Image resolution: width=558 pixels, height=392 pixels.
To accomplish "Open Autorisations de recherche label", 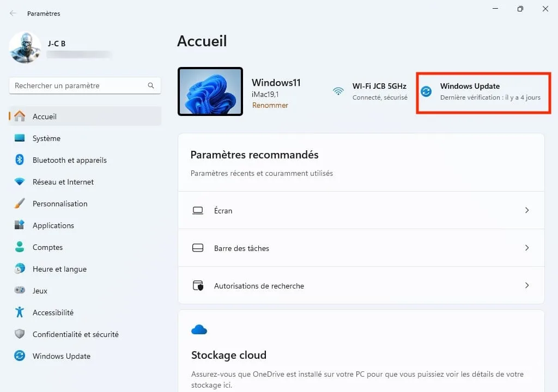I will pyautogui.click(x=259, y=286).
